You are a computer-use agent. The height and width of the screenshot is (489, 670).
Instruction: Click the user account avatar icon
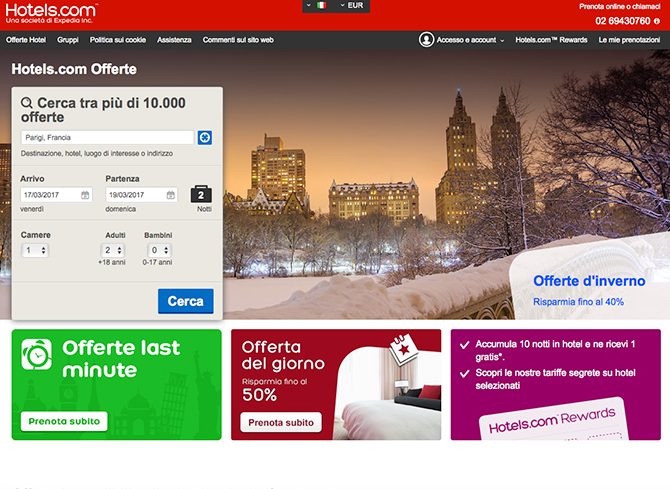pyautogui.click(x=426, y=40)
